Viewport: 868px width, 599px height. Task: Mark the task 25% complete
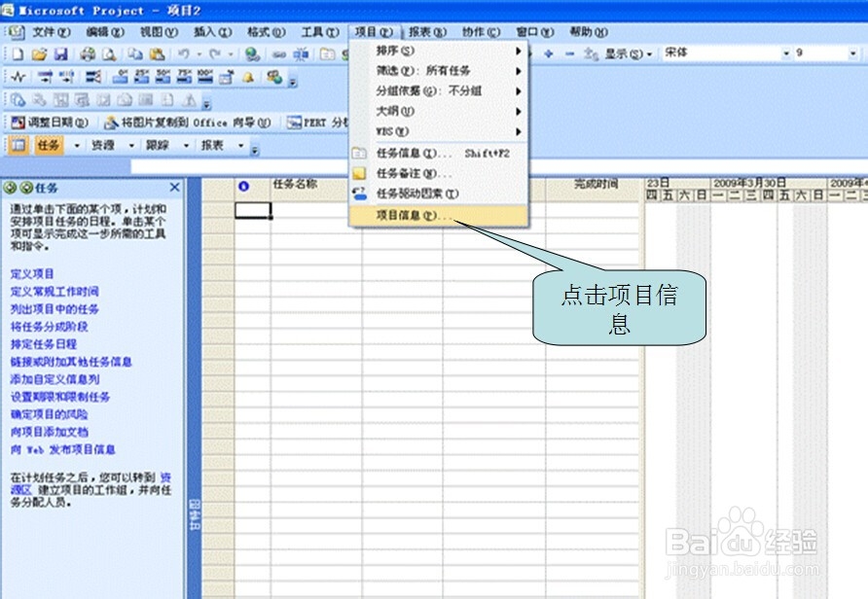click(141, 77)
